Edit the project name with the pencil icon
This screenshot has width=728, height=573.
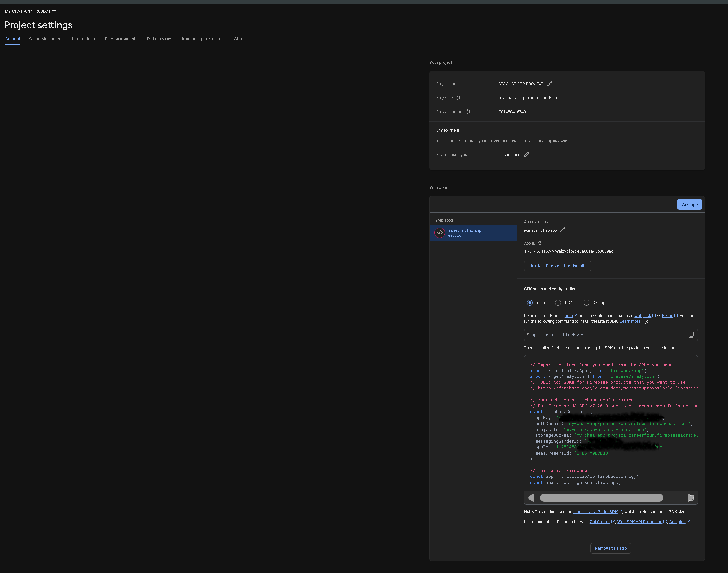click(x=550, y=84)
